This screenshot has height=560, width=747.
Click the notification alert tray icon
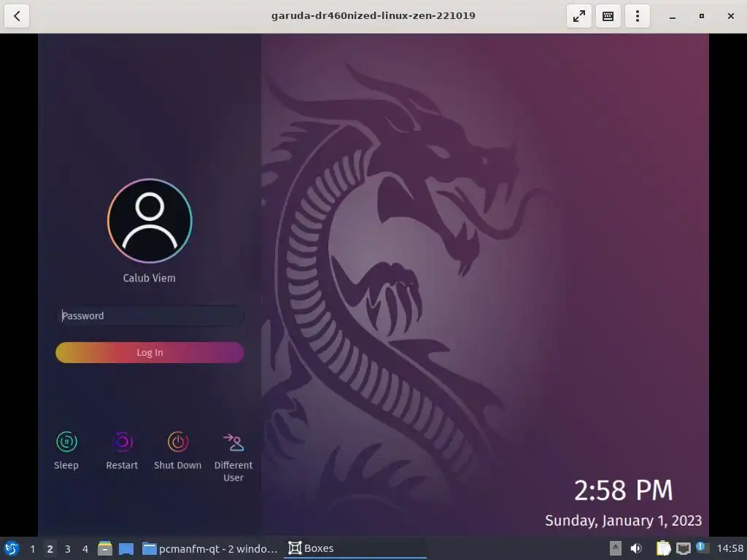pos(702,547)
